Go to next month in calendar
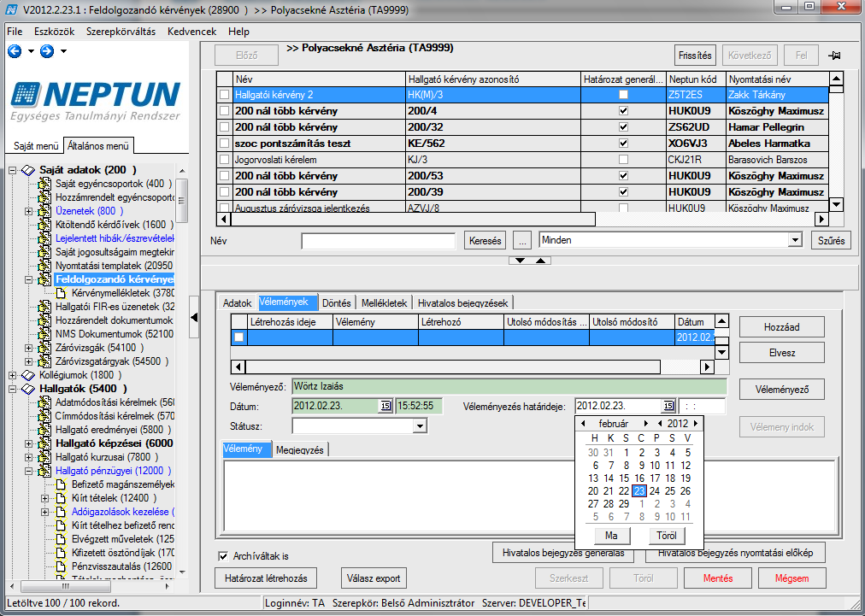Viewport: 865px width, 616px height. pos(645,424)
